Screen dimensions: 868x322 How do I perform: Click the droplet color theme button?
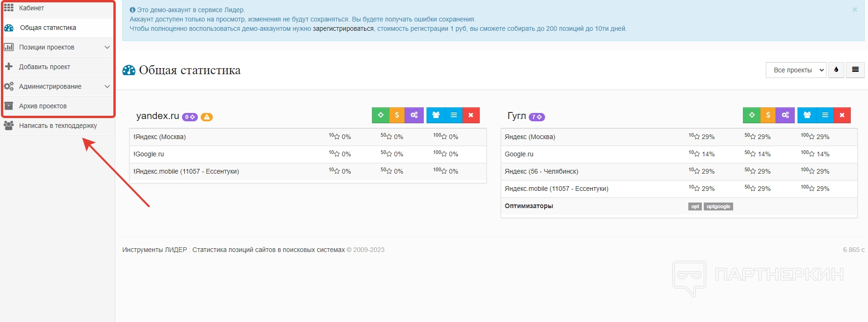pyautogui.click(x=836, y=70)
